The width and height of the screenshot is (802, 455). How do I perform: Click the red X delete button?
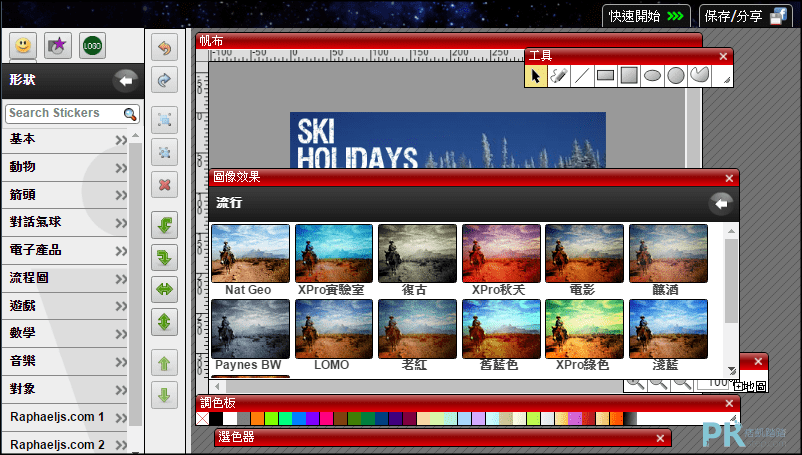point(164,185)
